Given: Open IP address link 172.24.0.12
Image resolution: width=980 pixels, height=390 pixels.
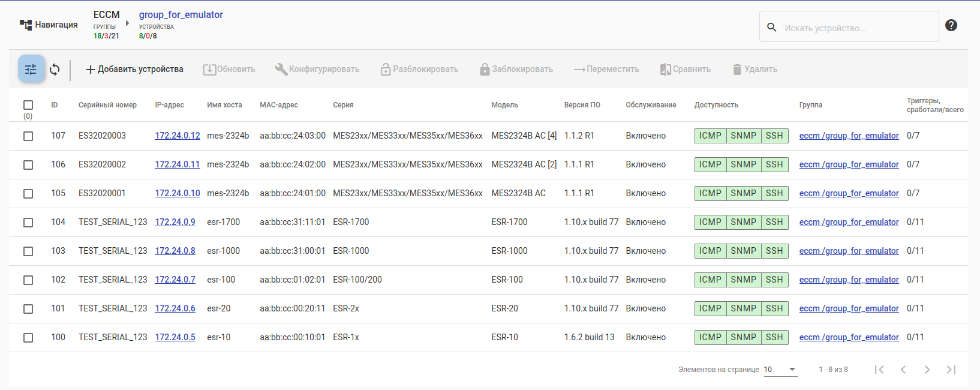Looking at the screenshot, I should (178, 136).
